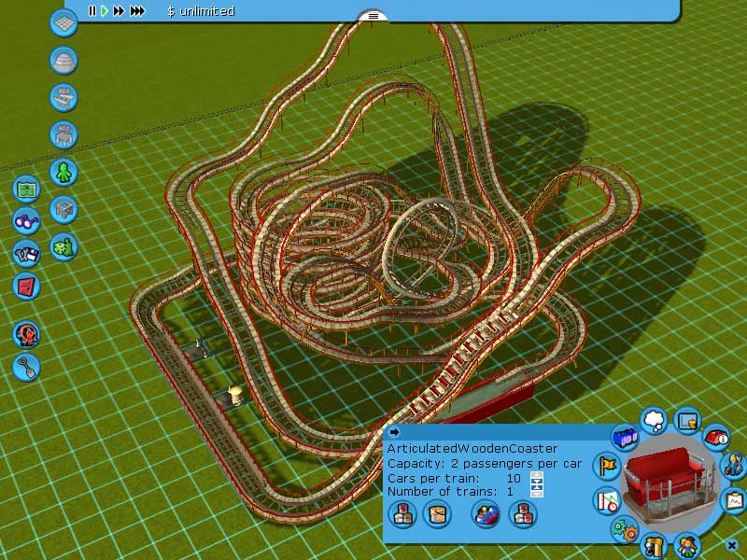
Task: Click the '$ unlimited' money display
Action: click(x=201, y=11)
